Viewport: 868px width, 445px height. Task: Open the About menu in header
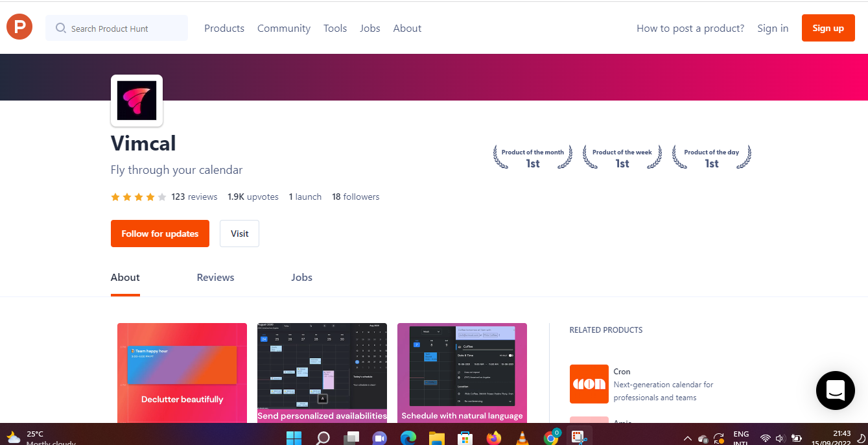407,29
